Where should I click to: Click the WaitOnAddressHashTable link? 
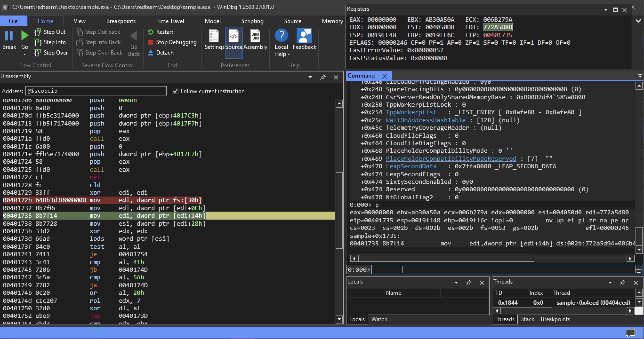[426, 120]
